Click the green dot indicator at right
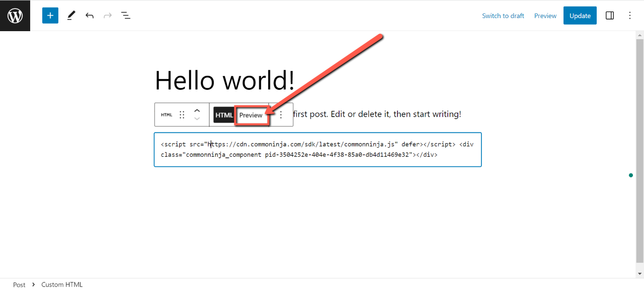 [x=631, y=175]
